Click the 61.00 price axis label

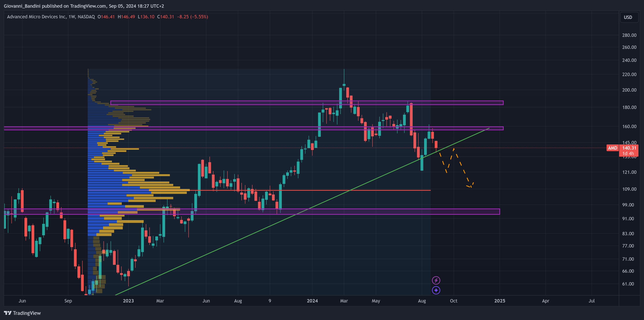coord(628,284)
